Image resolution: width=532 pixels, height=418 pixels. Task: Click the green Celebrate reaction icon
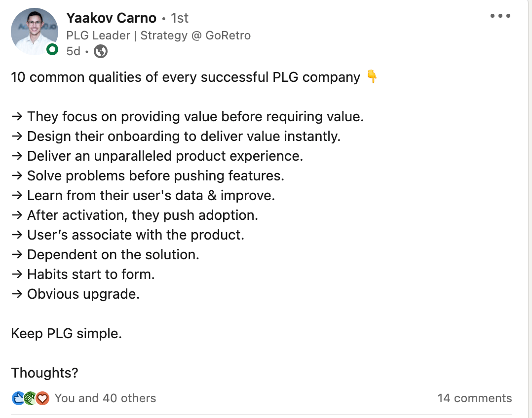tap(31, 398)
